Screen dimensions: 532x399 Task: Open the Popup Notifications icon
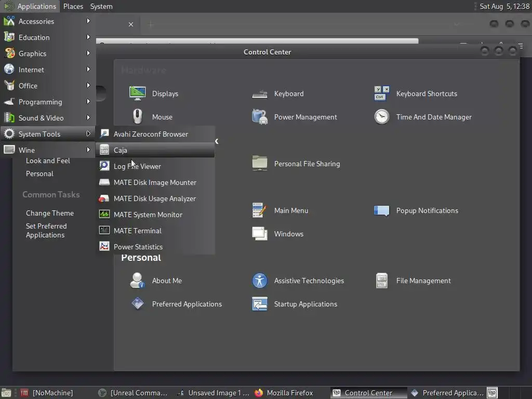(382, 210)
